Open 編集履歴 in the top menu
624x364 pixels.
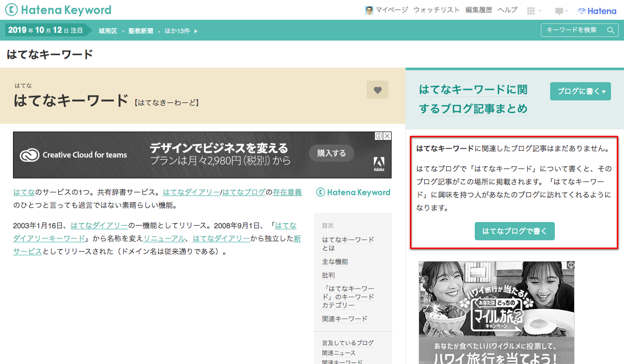pos(478,10)
